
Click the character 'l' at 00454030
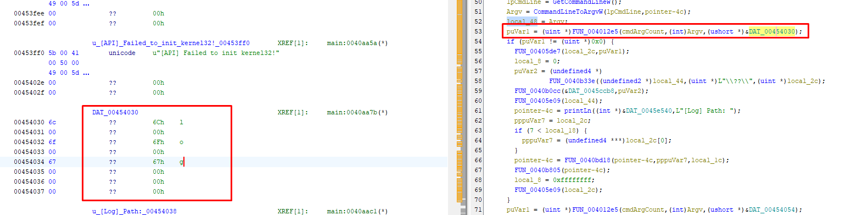click(181, 122)
